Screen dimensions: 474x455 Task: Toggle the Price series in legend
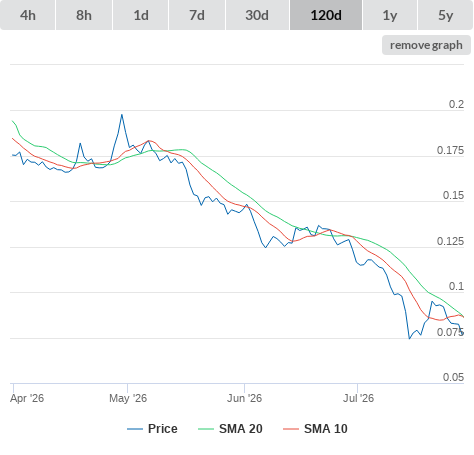pyautogui.click(x=162, y=429)
